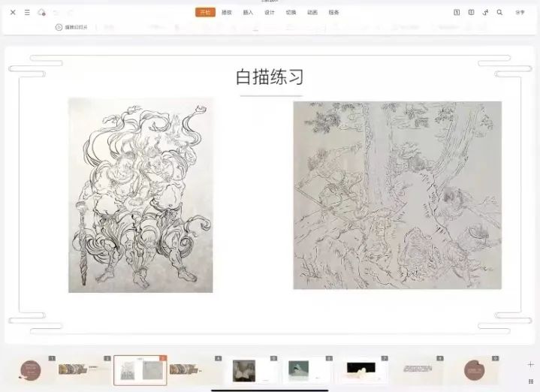Select the 白描练习 slide title
The image size is (540, 392).
270,77
